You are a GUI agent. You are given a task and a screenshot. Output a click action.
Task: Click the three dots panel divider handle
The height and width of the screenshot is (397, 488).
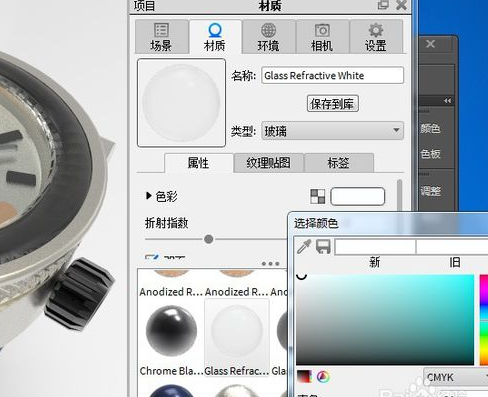(x=270, y=264)
